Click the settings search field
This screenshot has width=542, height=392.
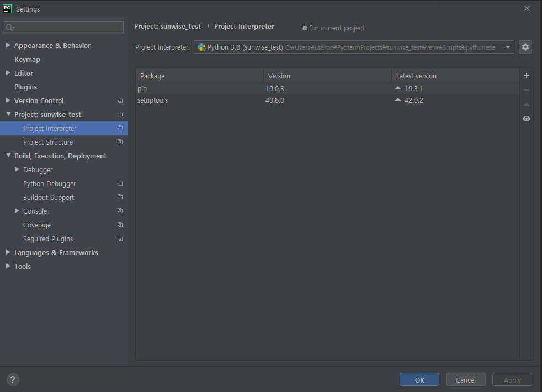[63, 28]
